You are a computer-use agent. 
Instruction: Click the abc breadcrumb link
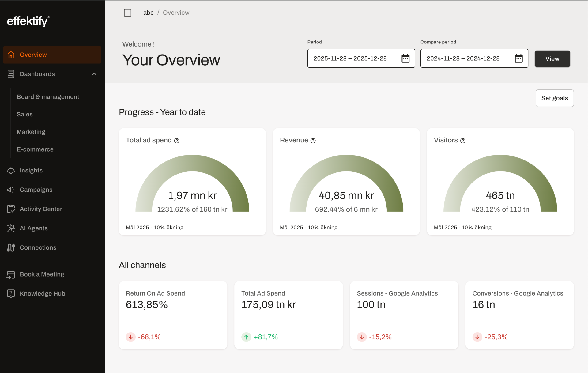(x=148, y=13)
